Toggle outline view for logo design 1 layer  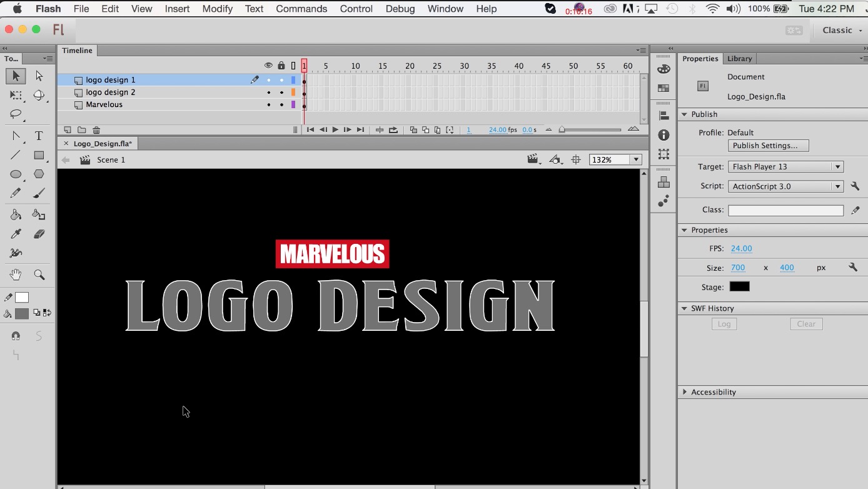[295, 80]
